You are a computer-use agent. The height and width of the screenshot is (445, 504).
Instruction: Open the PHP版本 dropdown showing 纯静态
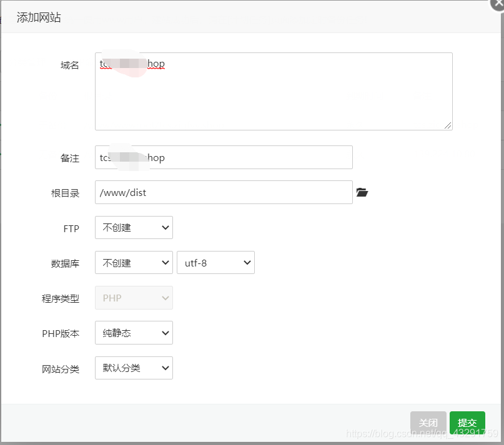pos(134,333)
